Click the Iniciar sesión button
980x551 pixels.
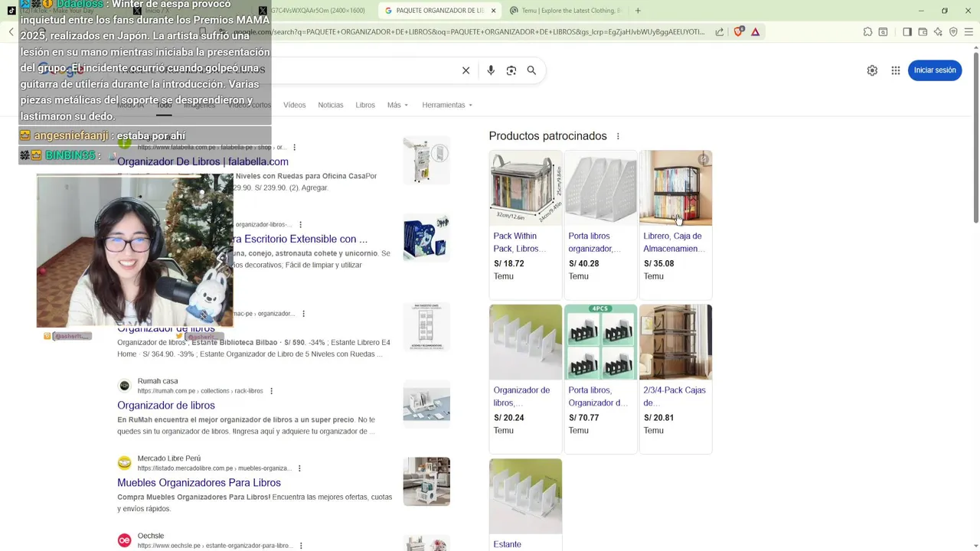(x=935, y=70)
